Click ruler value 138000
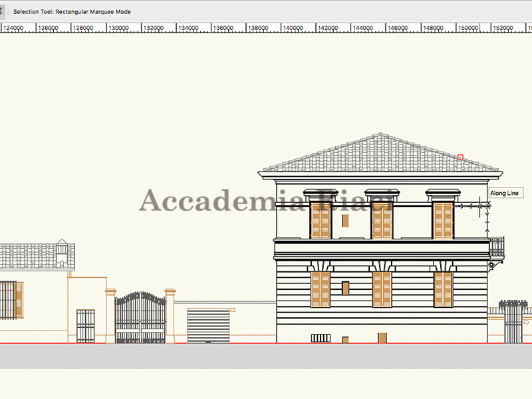The height and width of the screenshot is (399, 532). coord(258,28)
